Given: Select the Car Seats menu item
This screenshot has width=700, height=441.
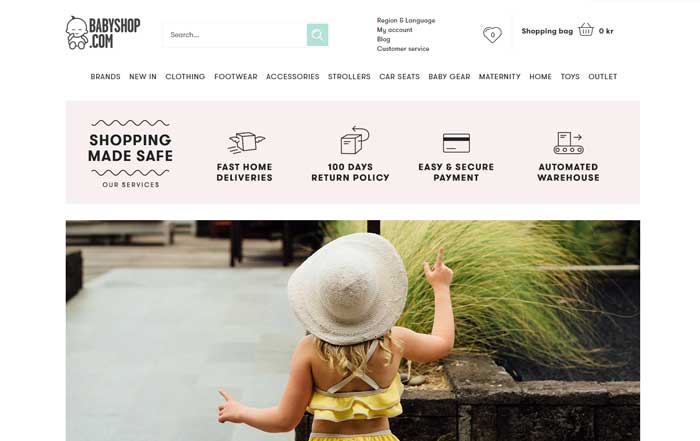Looking at the screenshot, I should coord(400,77).
